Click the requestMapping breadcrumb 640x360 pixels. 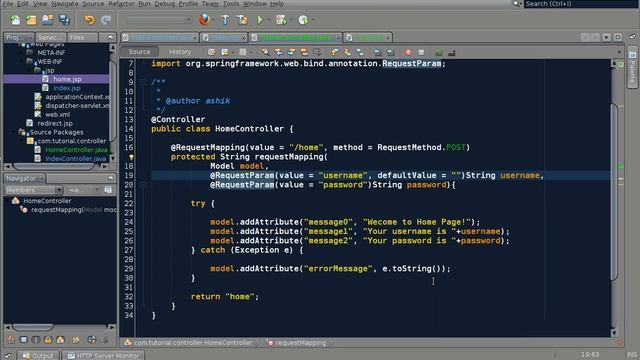(x=297, y=342)
